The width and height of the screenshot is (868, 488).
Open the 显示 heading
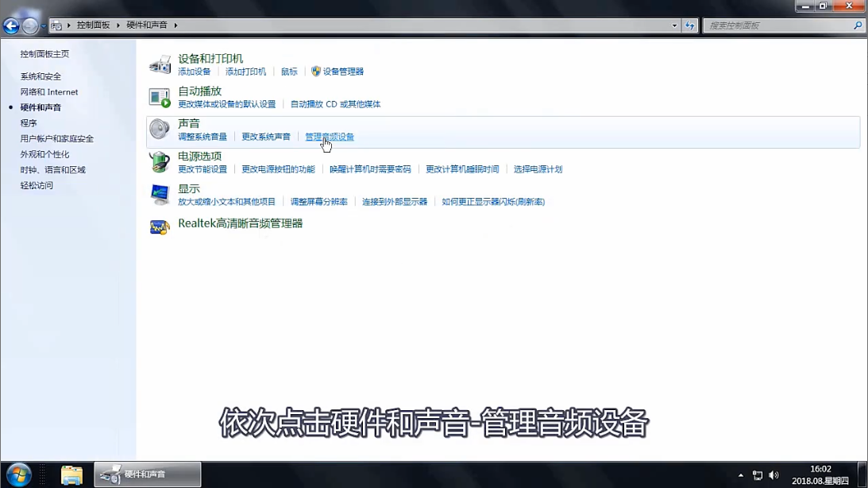click(x=189, y=188)
